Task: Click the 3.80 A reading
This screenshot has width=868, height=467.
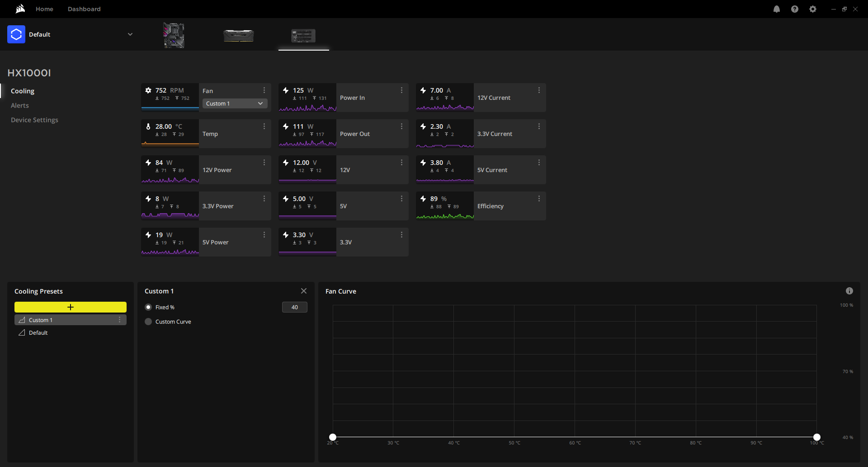Action: pos(440,163)
